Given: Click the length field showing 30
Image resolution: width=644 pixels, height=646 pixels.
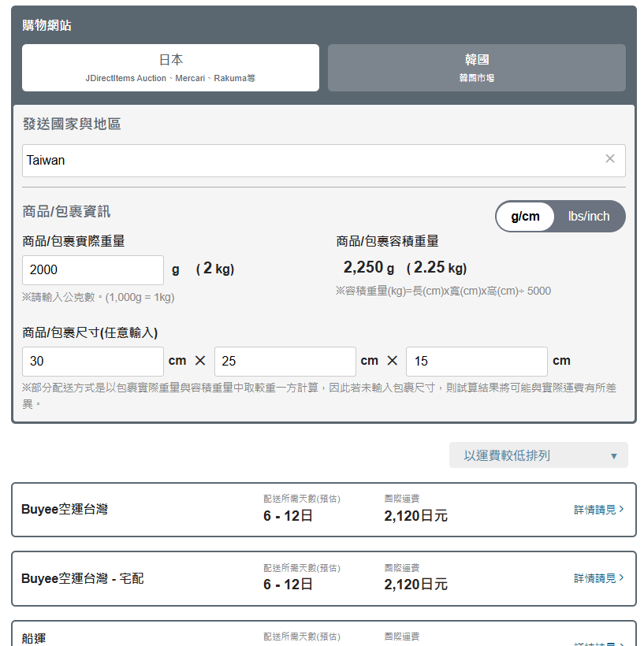Looking at the screenshot, I should [92, 362].
